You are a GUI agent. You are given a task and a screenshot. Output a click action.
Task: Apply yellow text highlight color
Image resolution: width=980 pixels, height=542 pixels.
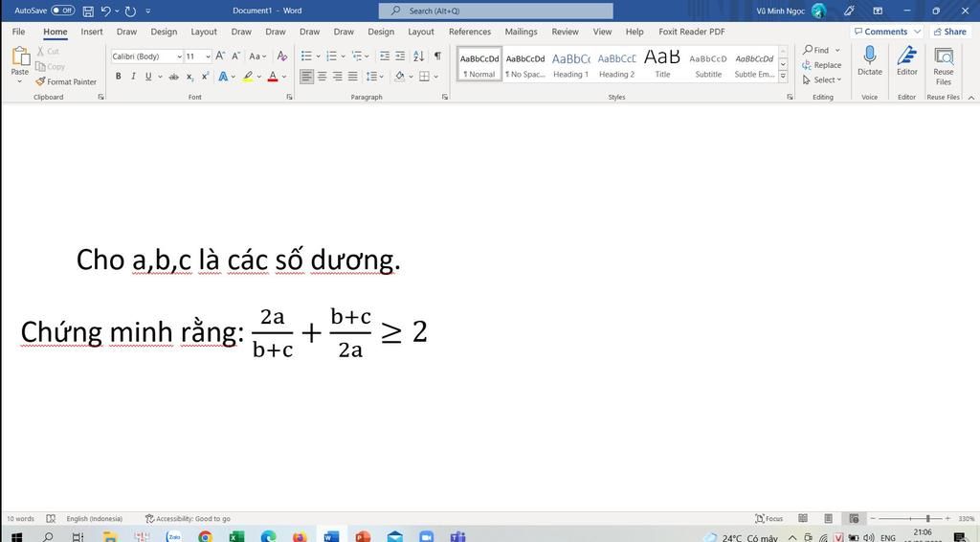(x=248, y=77)
